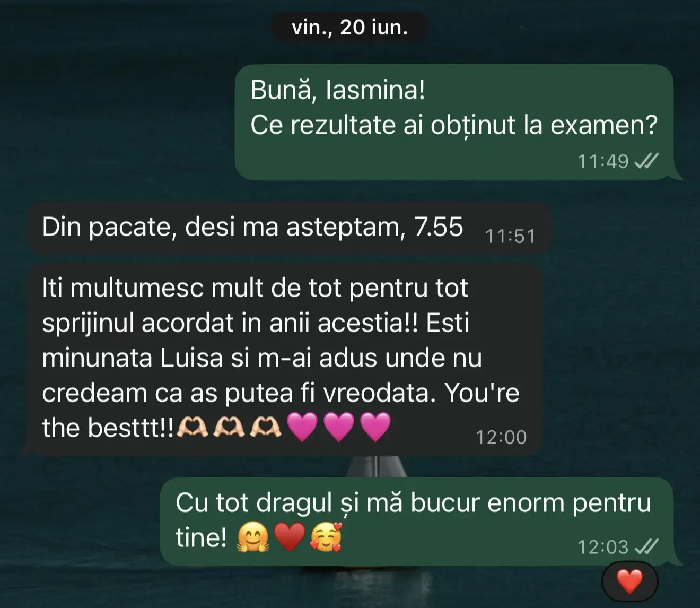
Task: Tap the red heart emoji in the reply
Action: [x=290, y=537]
